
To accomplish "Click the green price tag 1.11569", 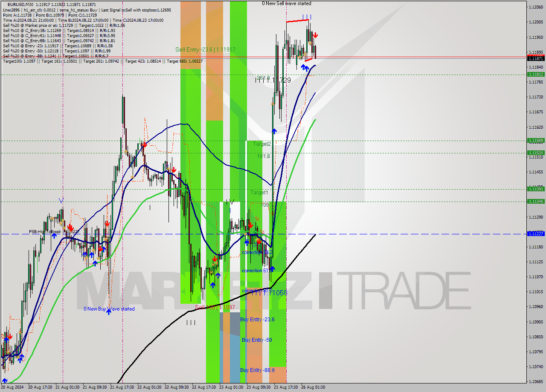I will tap(536, 140).
